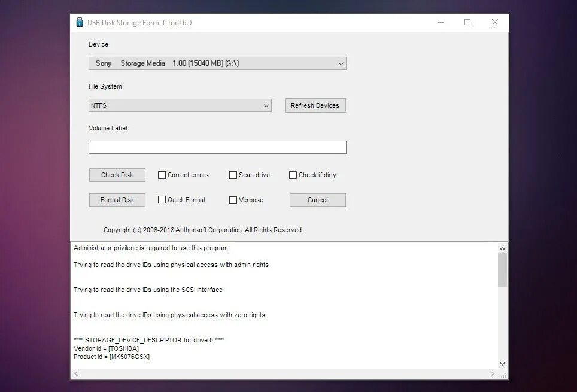Enable the Correct errors checkbox
577x392 pixels.
pos(162,175)
